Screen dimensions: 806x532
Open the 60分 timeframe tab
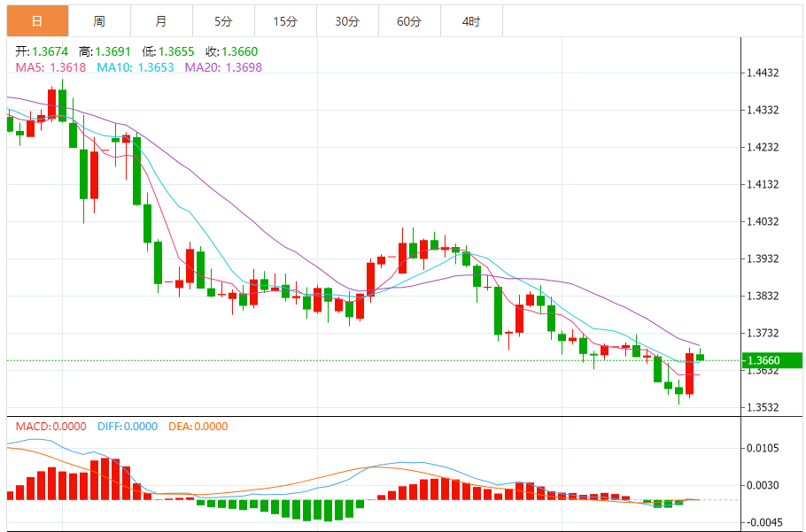tap(410, 21)
